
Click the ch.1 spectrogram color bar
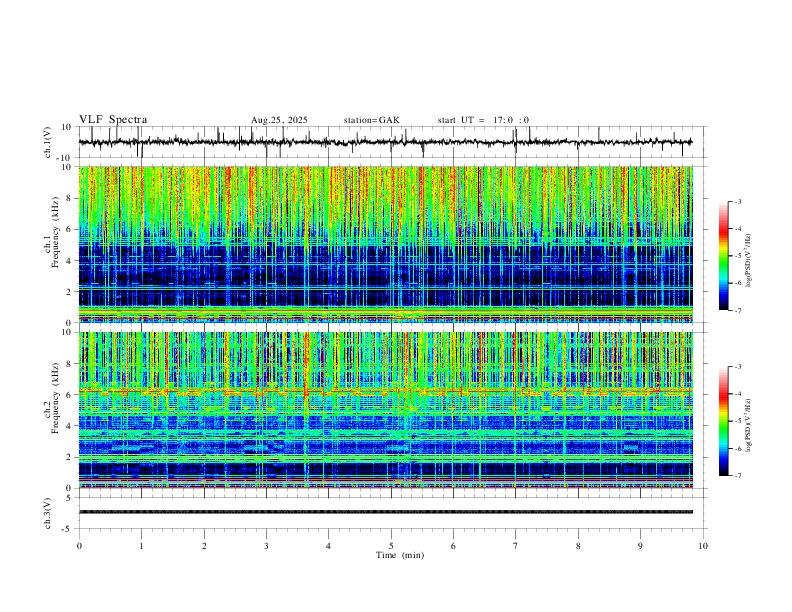[723, 256]
